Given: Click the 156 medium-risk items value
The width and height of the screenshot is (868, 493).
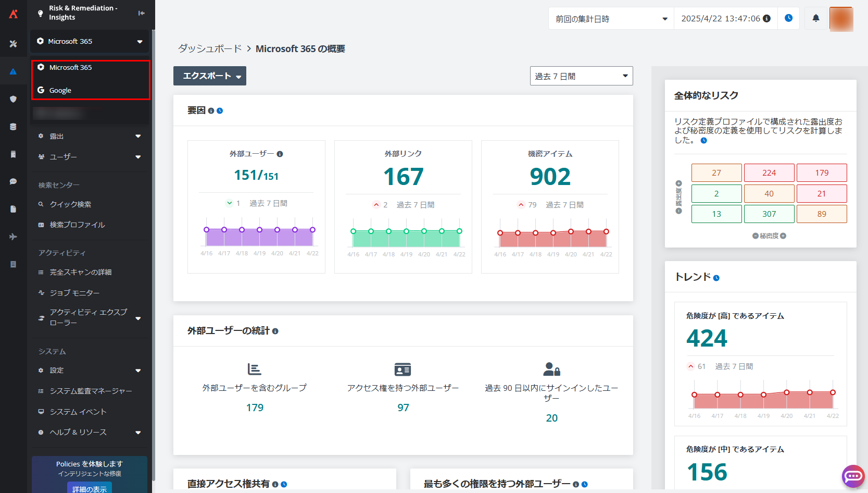Looking at the screenshot, I should [x=707, y=473].
